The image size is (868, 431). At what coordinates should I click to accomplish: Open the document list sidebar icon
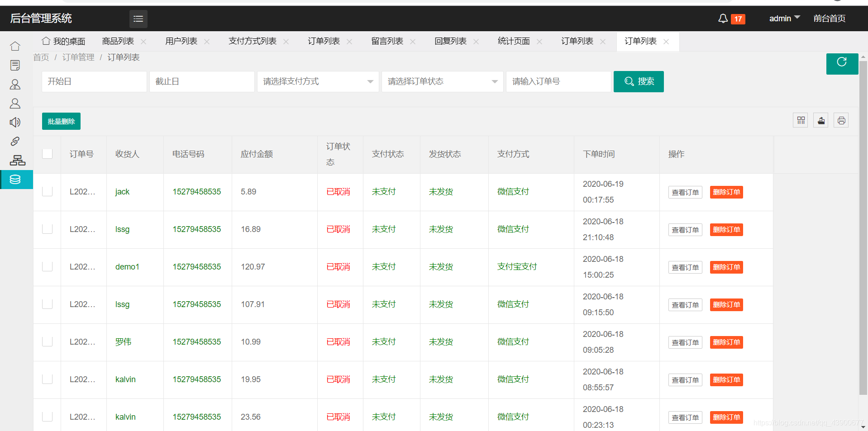pos(15,65)
